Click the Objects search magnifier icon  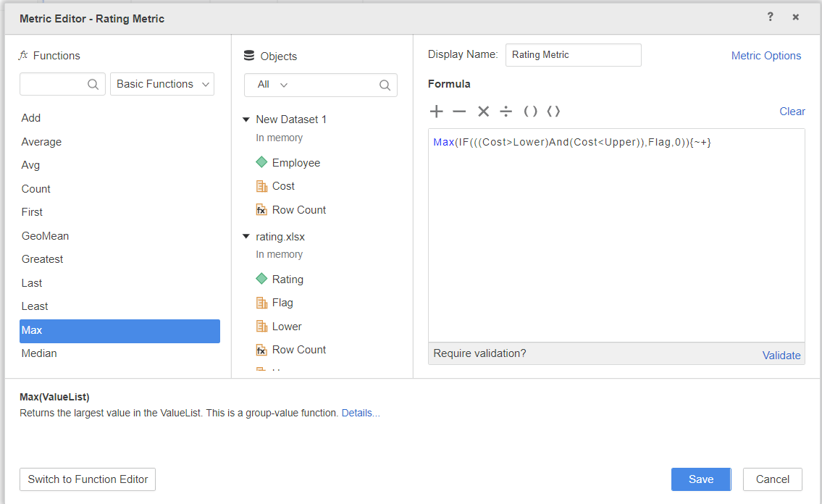point(385,85)
